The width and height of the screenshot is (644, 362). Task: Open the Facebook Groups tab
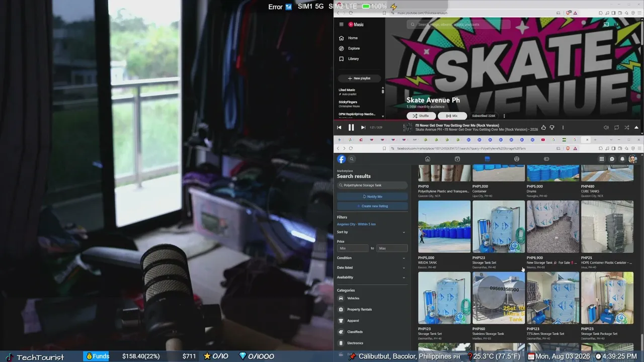click(517, 159)
